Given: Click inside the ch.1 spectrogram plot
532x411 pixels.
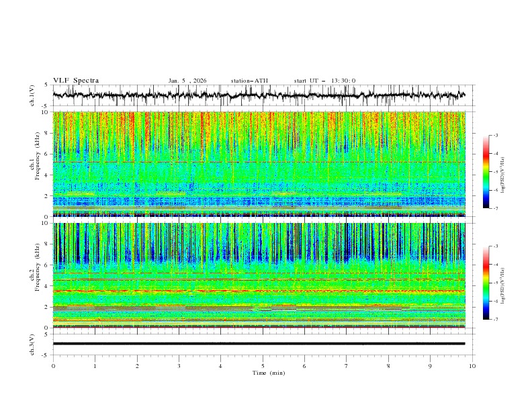Looking at the screenshot, I should pyautogui.click(x=262, y=164).
